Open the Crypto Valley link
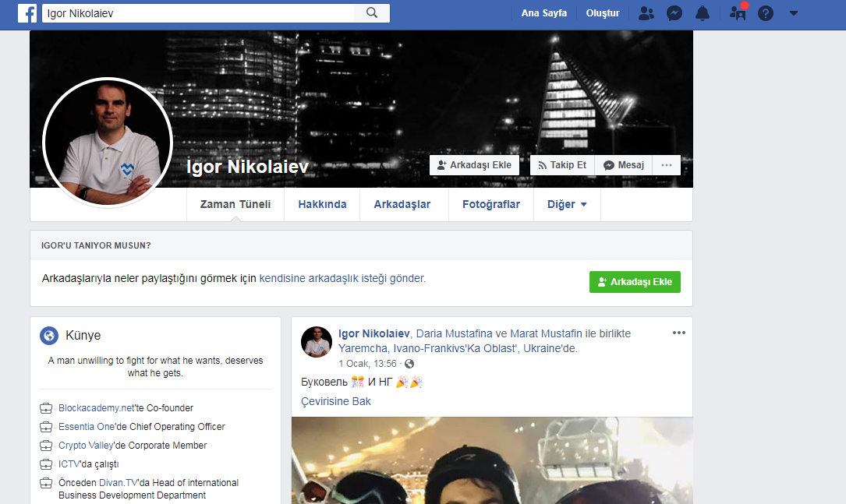 [x=86, y=446]
